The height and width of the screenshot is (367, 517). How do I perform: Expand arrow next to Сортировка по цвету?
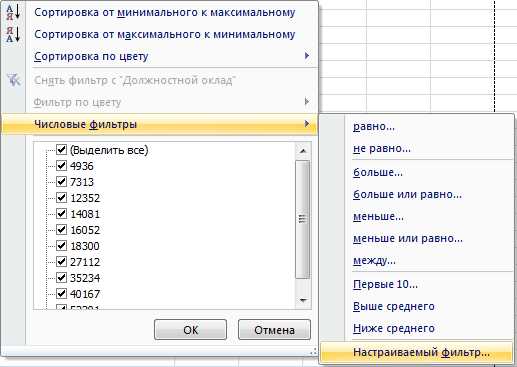307,56
